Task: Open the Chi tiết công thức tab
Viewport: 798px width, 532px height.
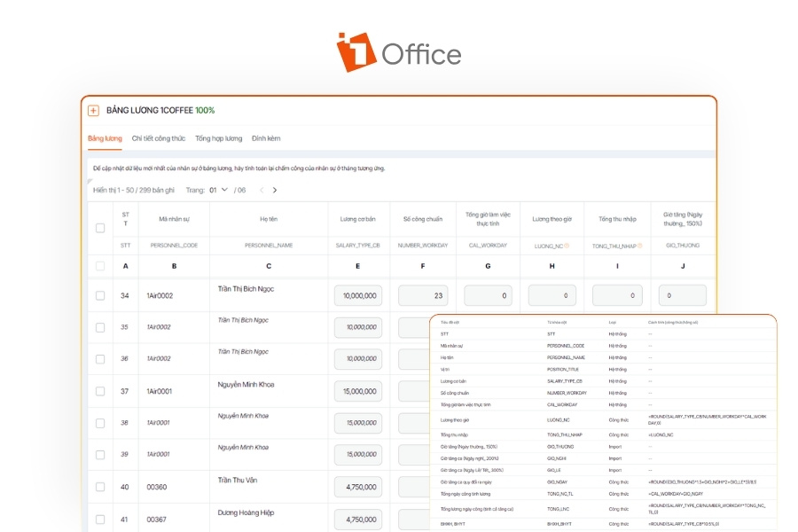Action: [159, 138]
